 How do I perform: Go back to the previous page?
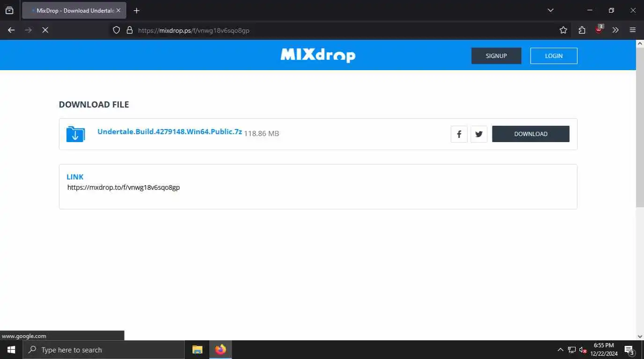pos(11,30)
